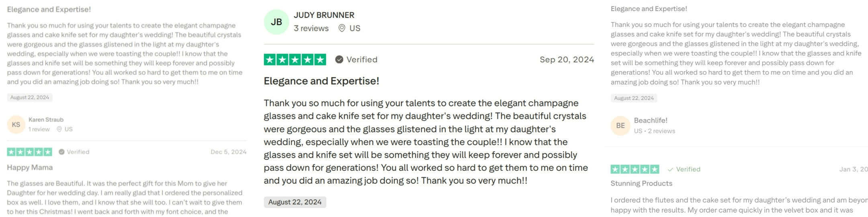Click Verified checkmark on Stunning Products review

(x=670, y=170)
